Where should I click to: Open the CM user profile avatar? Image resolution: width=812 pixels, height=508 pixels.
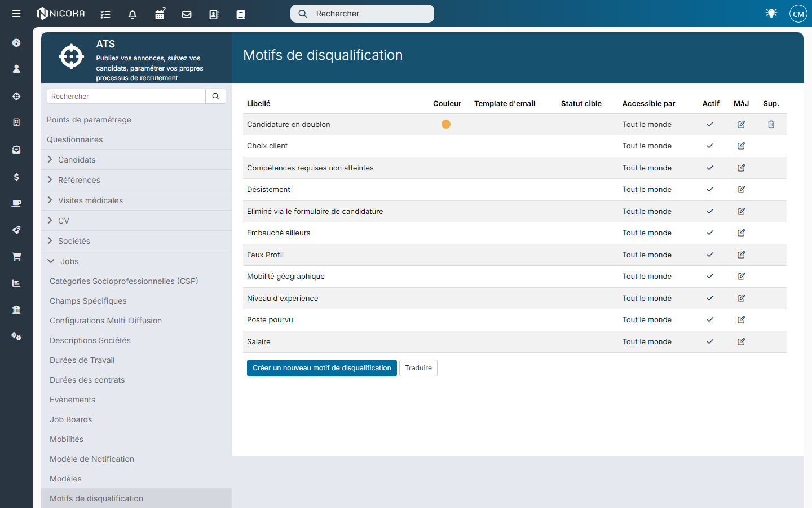tap(798, 14)
